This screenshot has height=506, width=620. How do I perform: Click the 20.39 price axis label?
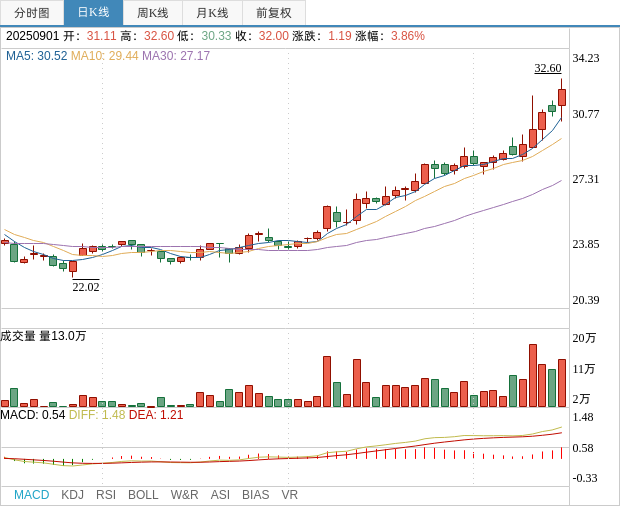point(586,300)
